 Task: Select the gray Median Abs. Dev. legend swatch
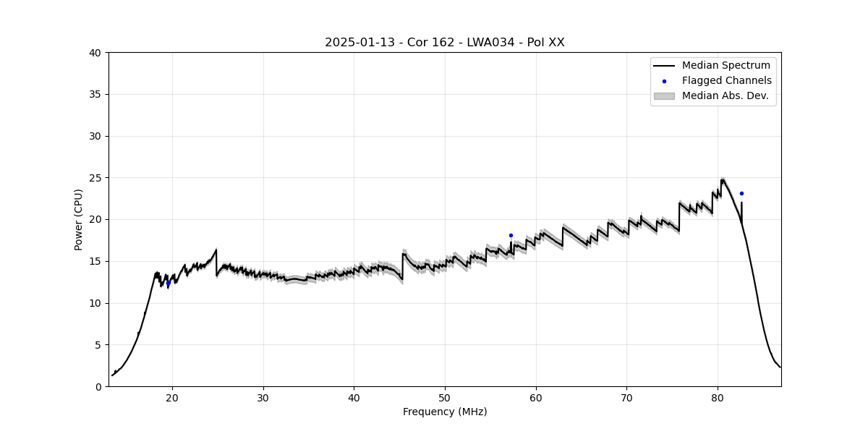(664, 96)
